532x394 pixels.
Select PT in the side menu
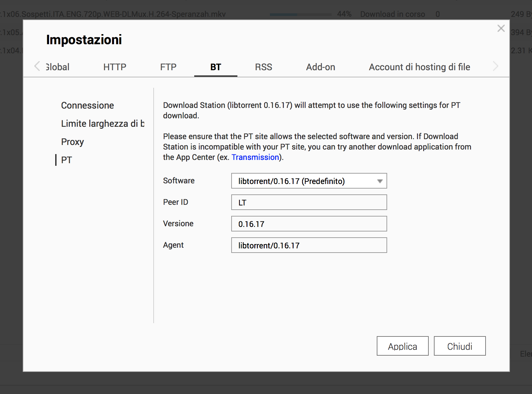[67, 160]
